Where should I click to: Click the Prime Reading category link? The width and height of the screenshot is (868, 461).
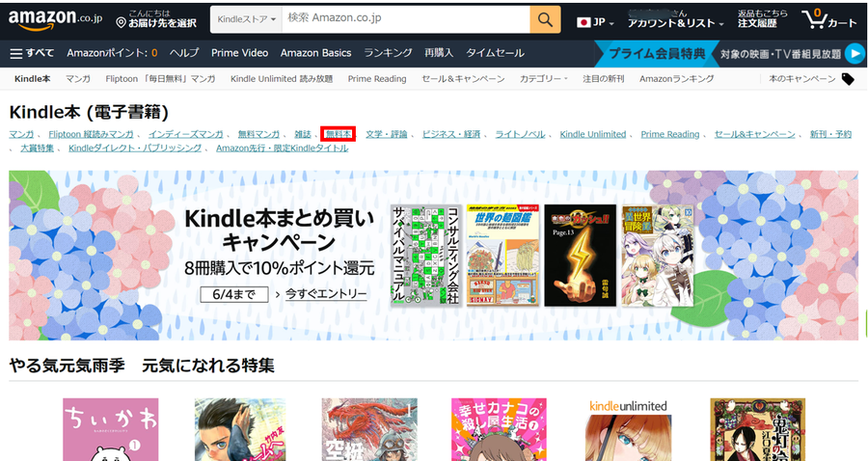coord(670,134)
